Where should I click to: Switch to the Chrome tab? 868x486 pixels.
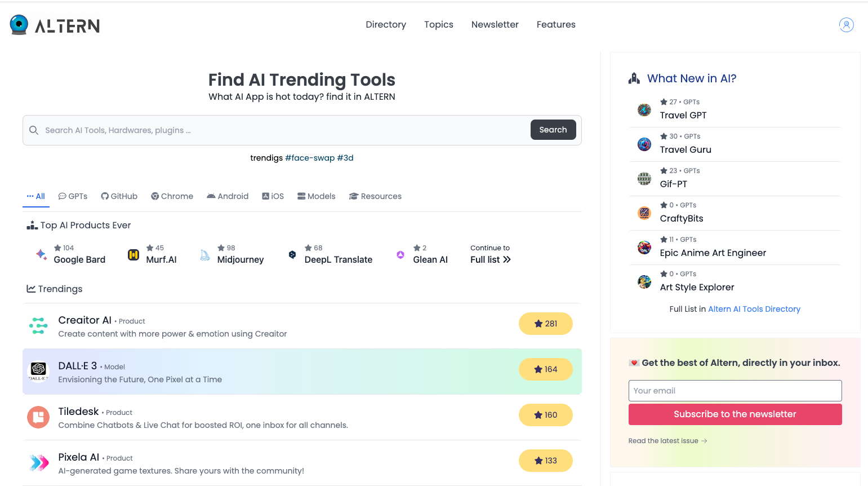click(172, 196)
